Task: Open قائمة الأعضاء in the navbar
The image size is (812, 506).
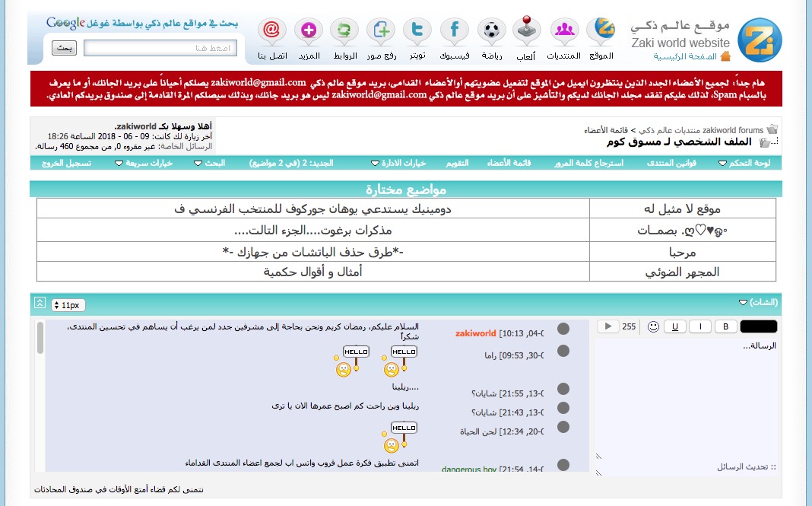Action: (x=509, y=163)
